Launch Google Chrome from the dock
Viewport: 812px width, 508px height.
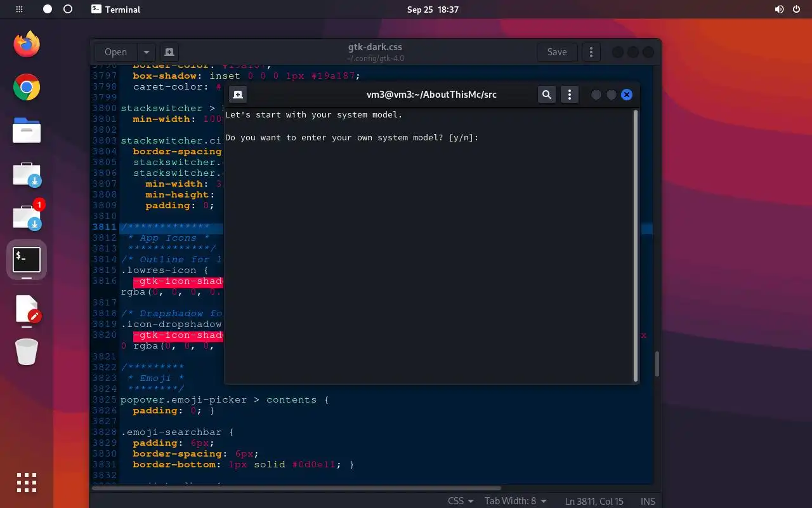[27, 88]
